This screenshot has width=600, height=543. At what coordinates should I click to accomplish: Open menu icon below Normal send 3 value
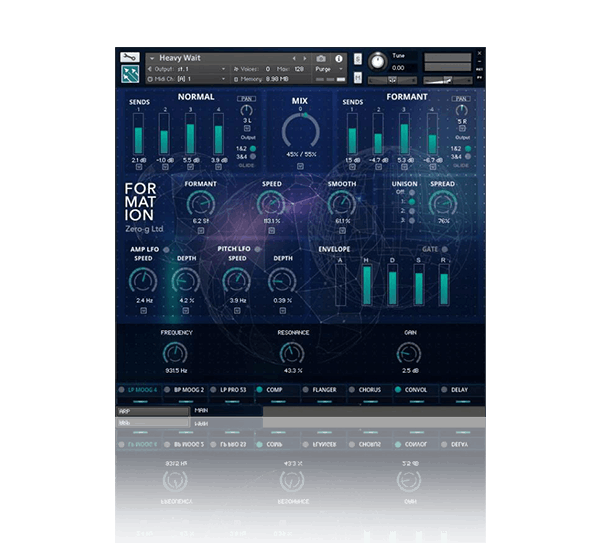pyautogui.click(x=191, y=167)
